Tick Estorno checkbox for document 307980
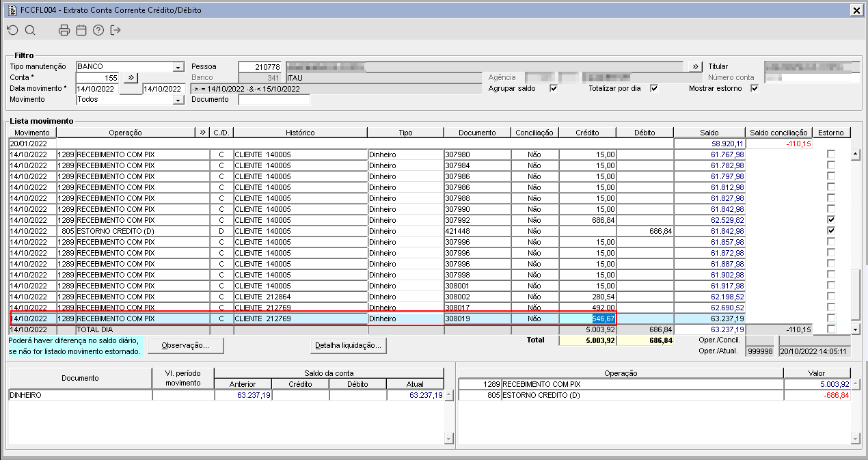The height and width of the screenshot is (460, 868). (831, 154)
